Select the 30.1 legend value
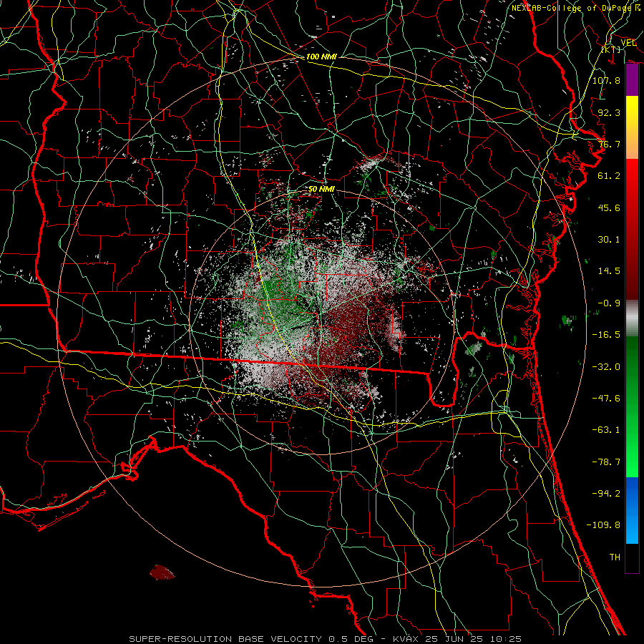This screenshot has height=644, width=644. coord(609,240)
